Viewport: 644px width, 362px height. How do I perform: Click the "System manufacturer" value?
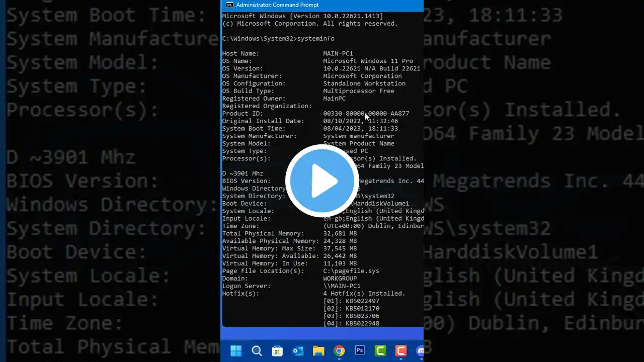pos(359,136)
